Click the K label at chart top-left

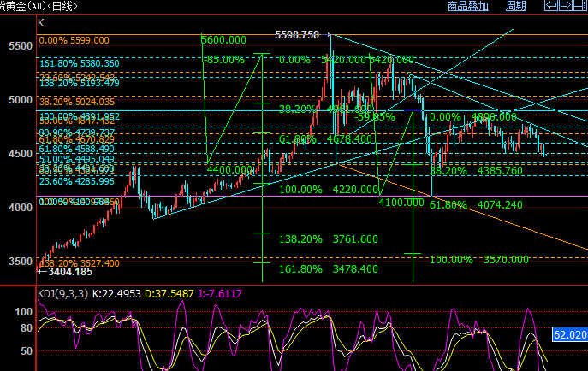click(41, 23)
